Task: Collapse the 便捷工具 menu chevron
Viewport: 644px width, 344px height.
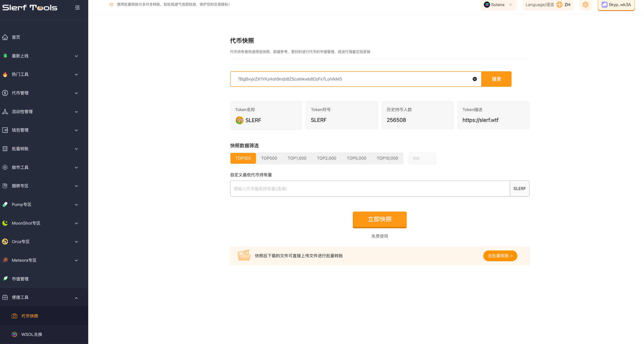Action: [76, 298]
